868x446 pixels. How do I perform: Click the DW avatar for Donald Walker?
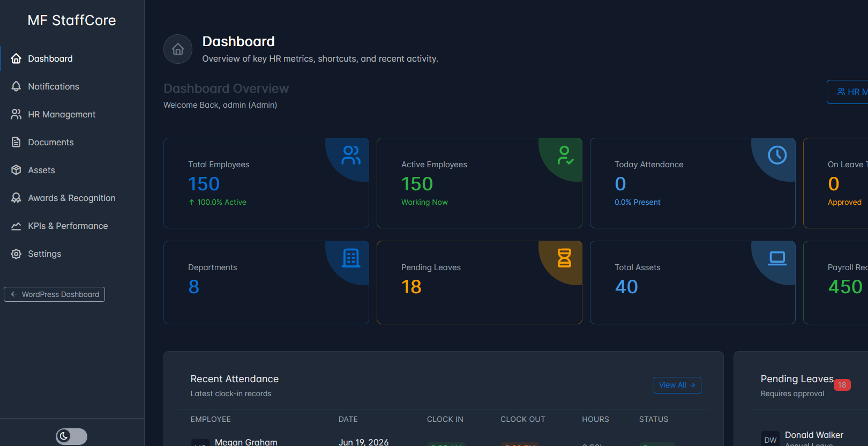click(770, 440)
